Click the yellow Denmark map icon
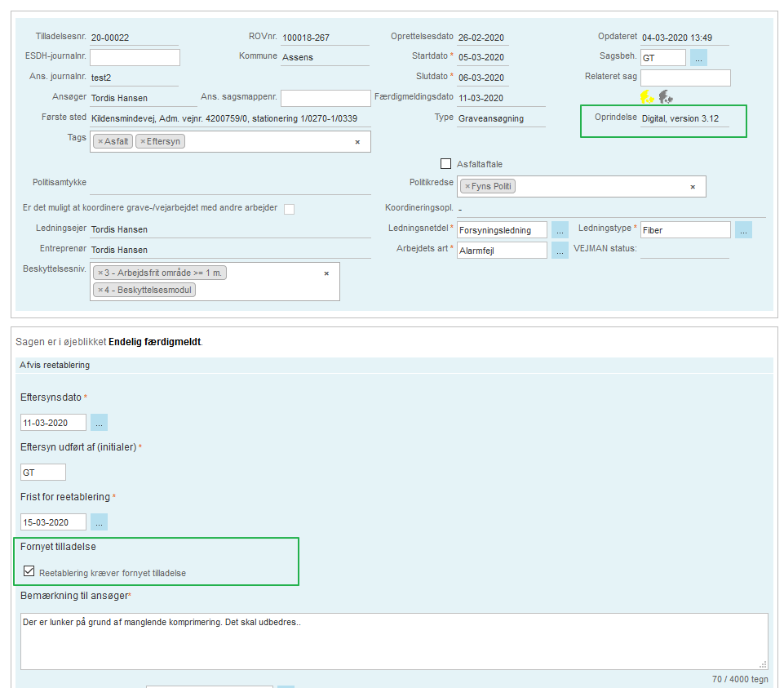The image size is (784, 688). tap(647, 97)
